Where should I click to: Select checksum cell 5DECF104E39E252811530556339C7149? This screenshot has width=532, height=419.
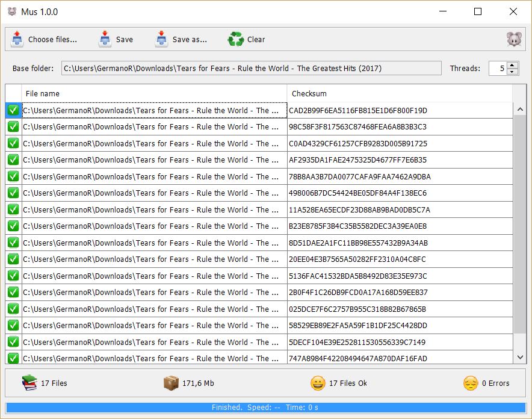pyautogui.click(x=400, y=342)
